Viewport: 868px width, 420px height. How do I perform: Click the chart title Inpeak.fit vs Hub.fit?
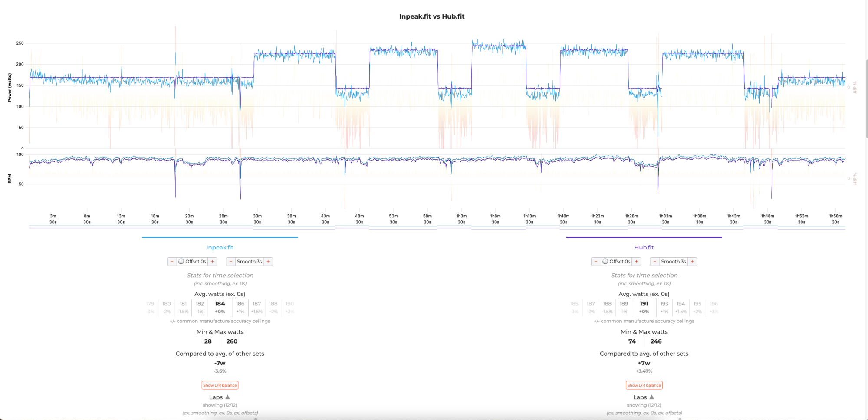(x=432, y=16)
